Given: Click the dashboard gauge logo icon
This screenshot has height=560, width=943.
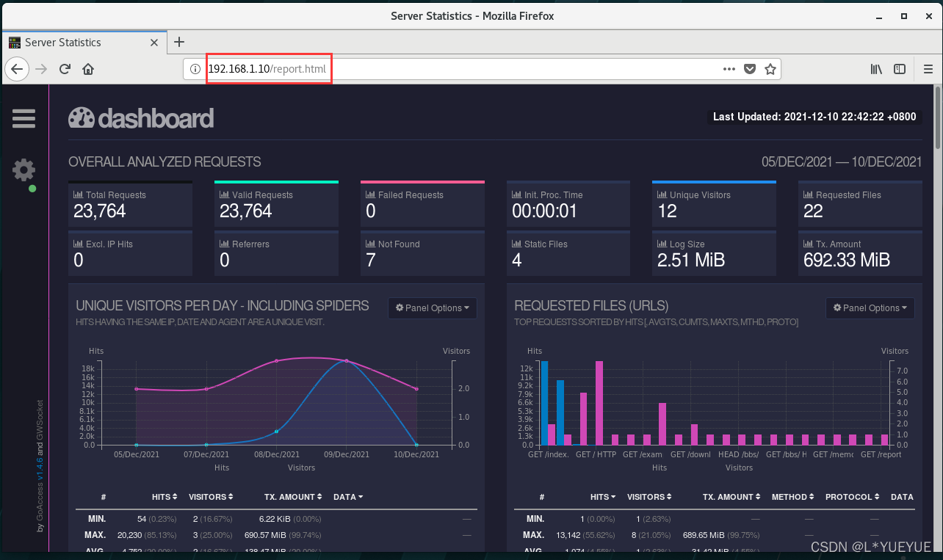Looking at the screenshot, I should click(82, 118).
